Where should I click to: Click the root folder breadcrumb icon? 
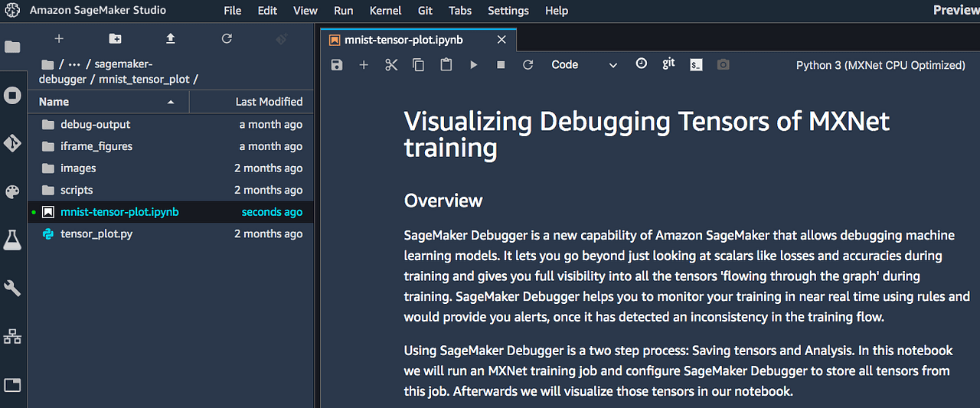47,64
